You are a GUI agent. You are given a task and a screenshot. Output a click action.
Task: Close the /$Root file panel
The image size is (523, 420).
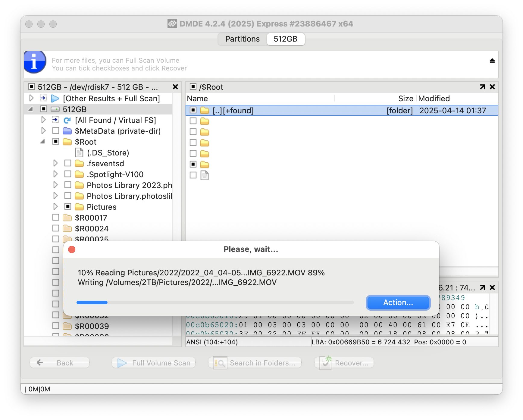pyautogui.click(x=492, y=87)
